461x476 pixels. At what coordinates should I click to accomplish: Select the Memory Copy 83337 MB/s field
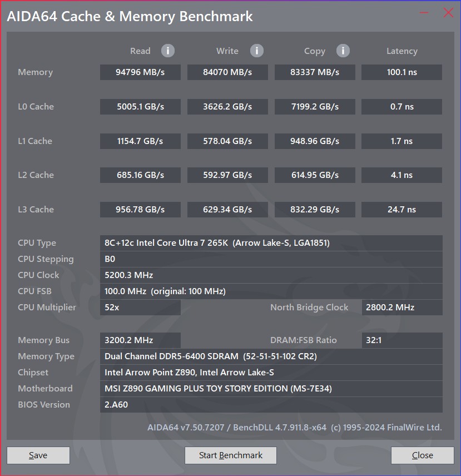click(x=315, y=72)
